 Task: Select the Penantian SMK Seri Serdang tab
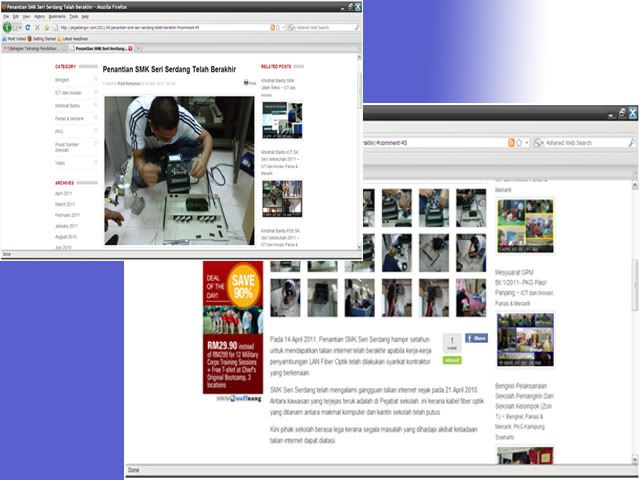tap(100, 49)
